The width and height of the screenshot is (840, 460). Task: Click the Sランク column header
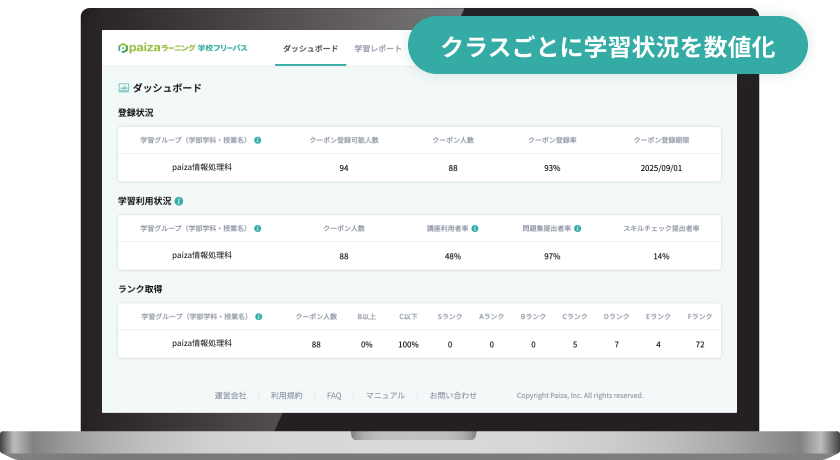450,317
